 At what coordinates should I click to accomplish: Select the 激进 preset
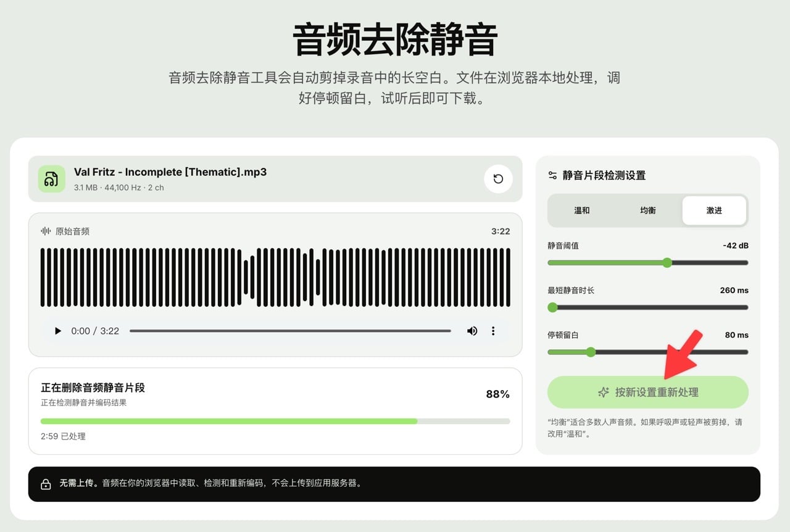pos(714,210)
